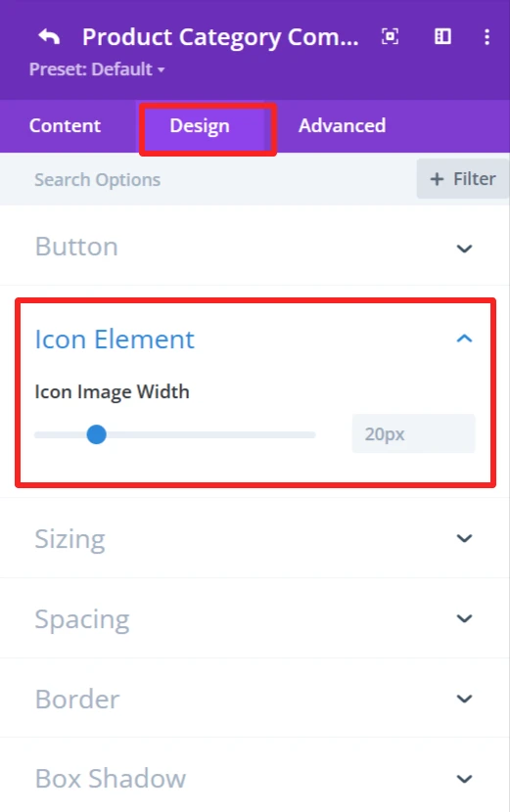This screenshot has height=812, width=510.
Task: Expand the Box Shadow section
Action: coord(255,778)
